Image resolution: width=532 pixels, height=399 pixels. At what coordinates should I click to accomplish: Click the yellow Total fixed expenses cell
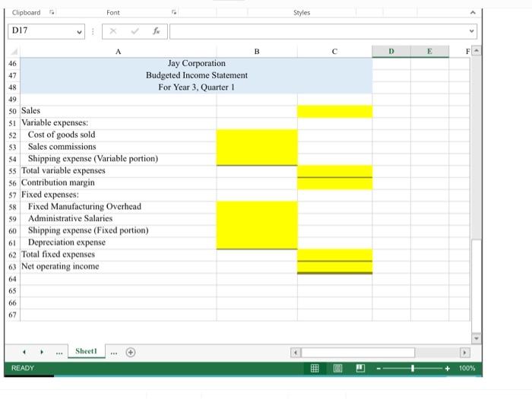334,255
